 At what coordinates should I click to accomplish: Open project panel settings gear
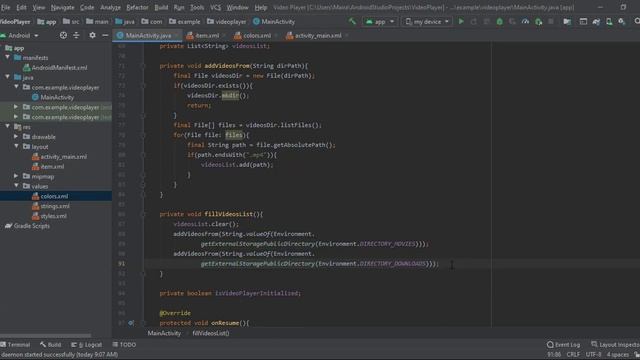click(x=92, y=36)
